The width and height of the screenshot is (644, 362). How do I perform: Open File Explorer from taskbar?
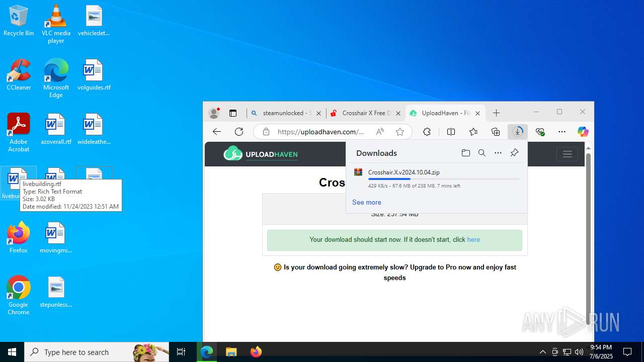[231, 352]
